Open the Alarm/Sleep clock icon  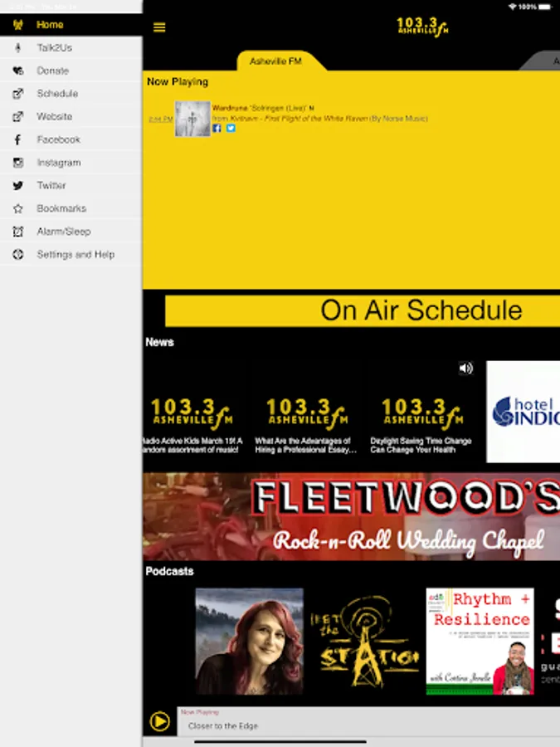coord(18,232)
